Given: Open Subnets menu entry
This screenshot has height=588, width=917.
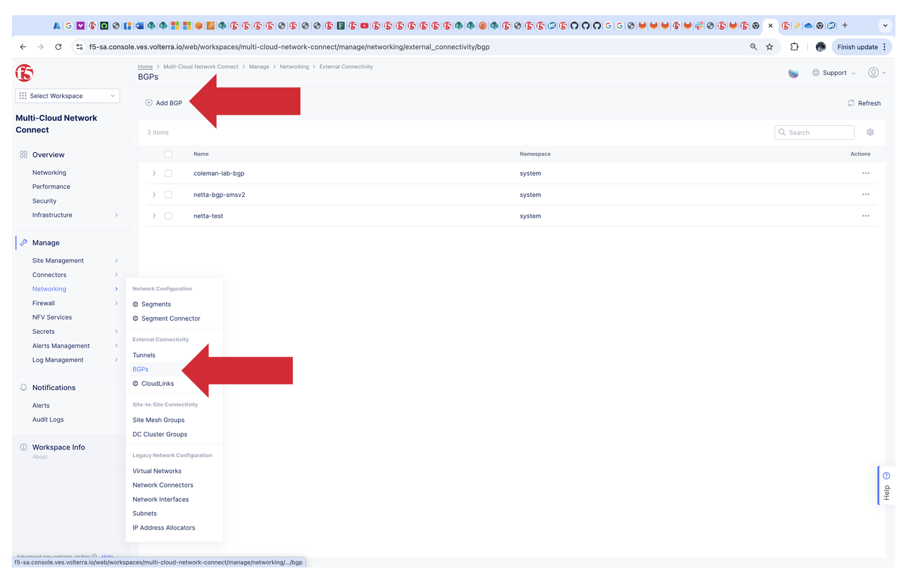Looking at the screenshot, I should click(145, 514).
